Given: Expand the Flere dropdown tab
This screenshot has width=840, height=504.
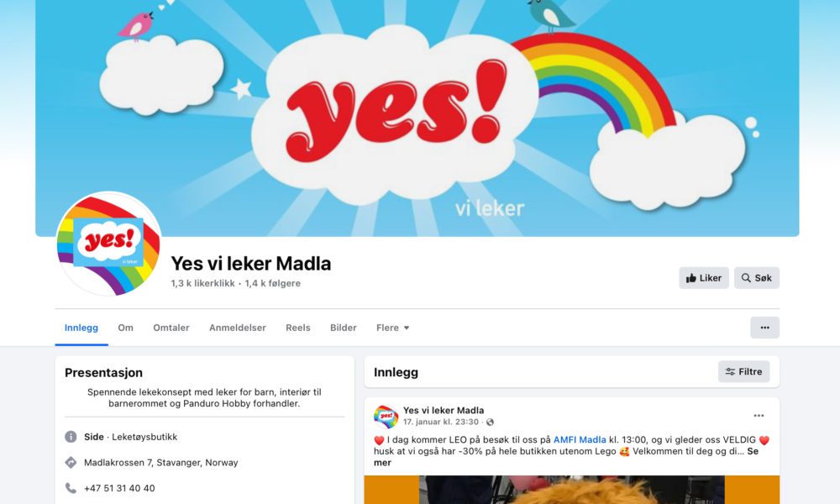Looking at the screenshot, I should [392, 328].
